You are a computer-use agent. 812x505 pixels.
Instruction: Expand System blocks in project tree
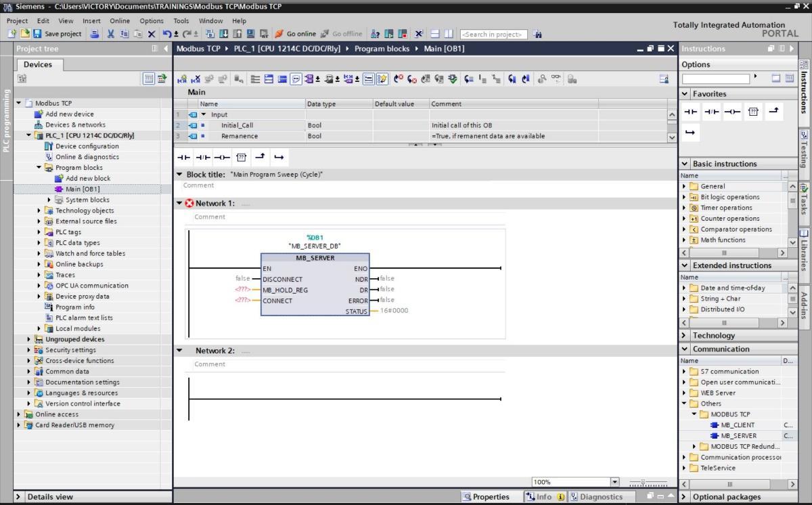tap(49, 200)
